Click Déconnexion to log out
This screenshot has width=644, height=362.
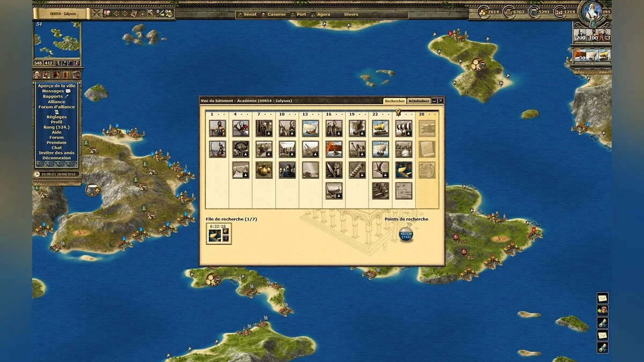point(56,158)
